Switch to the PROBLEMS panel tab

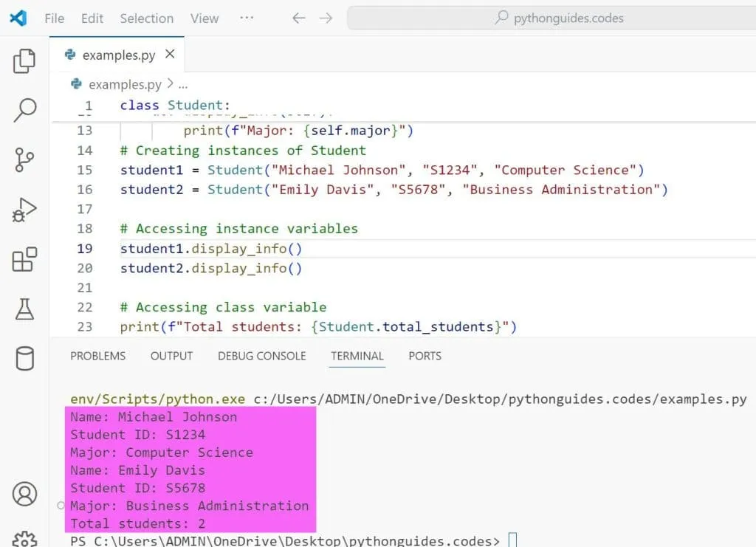click(97, 356)
